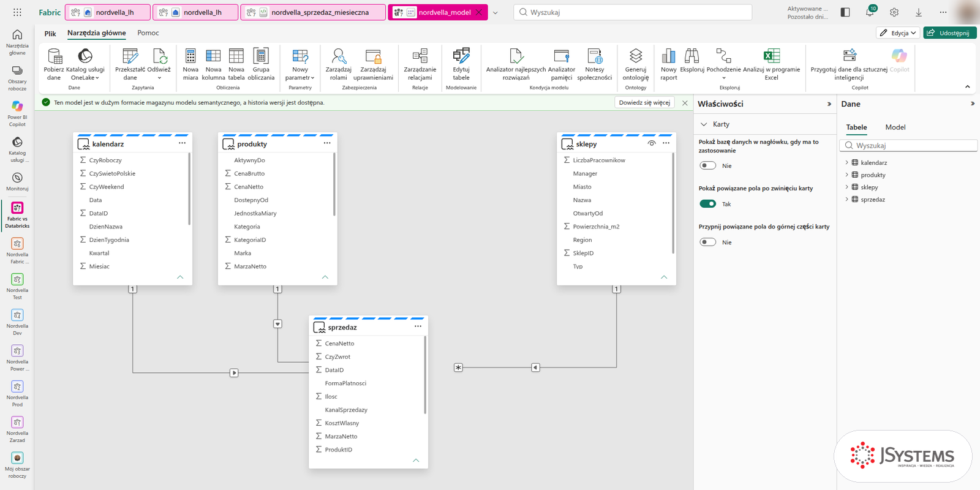Open Notesy społeczności
980x490 pixels.
click(595, 64)
